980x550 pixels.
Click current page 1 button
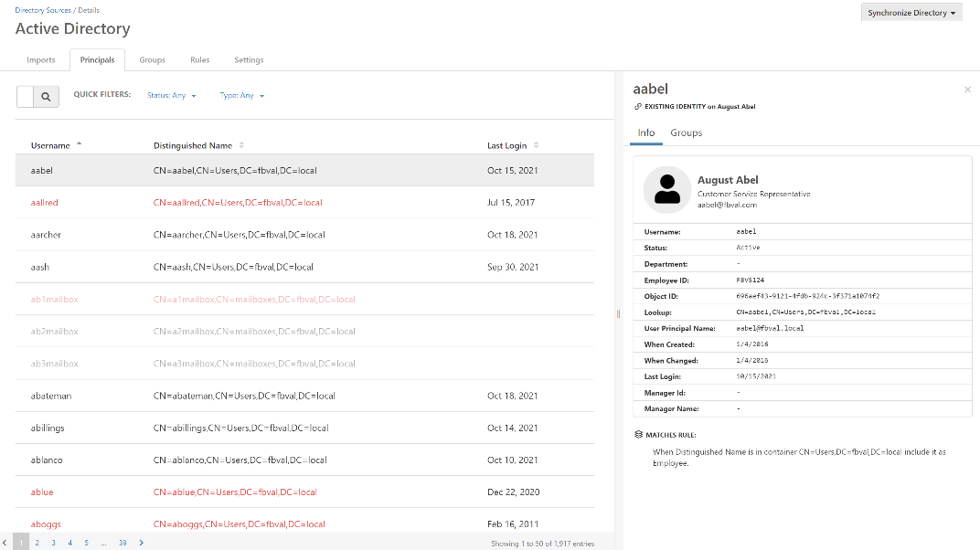pos(21,543)
